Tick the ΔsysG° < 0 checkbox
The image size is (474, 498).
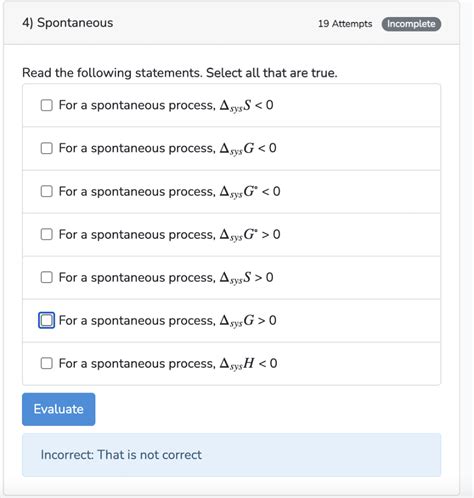tap(47, 191)
